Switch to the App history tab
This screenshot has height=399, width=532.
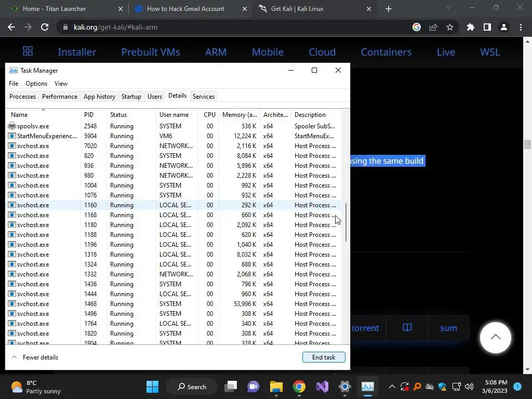pyautogui.click(x=99, y=97)
